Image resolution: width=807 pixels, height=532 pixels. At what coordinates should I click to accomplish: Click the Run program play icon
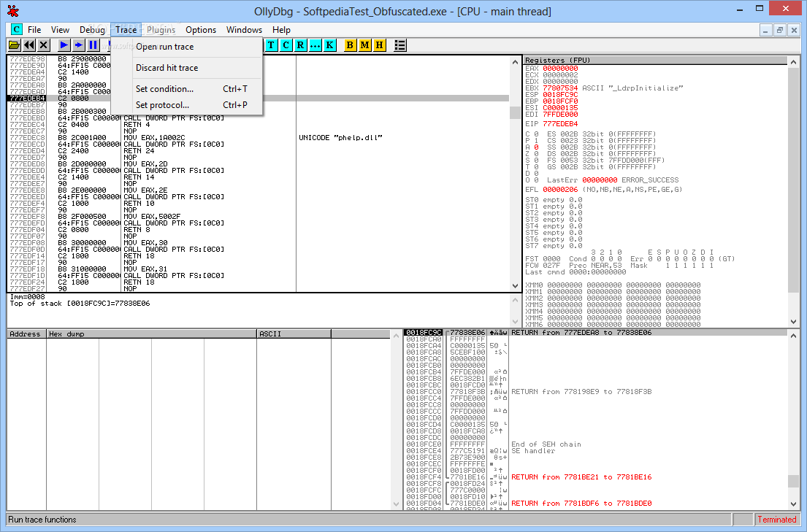point(64,45)
